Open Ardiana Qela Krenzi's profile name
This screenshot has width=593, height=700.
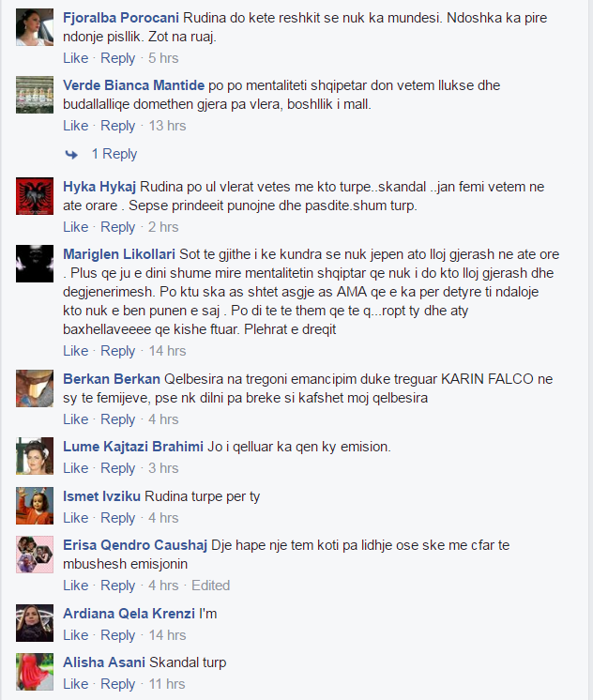[129, 614]
